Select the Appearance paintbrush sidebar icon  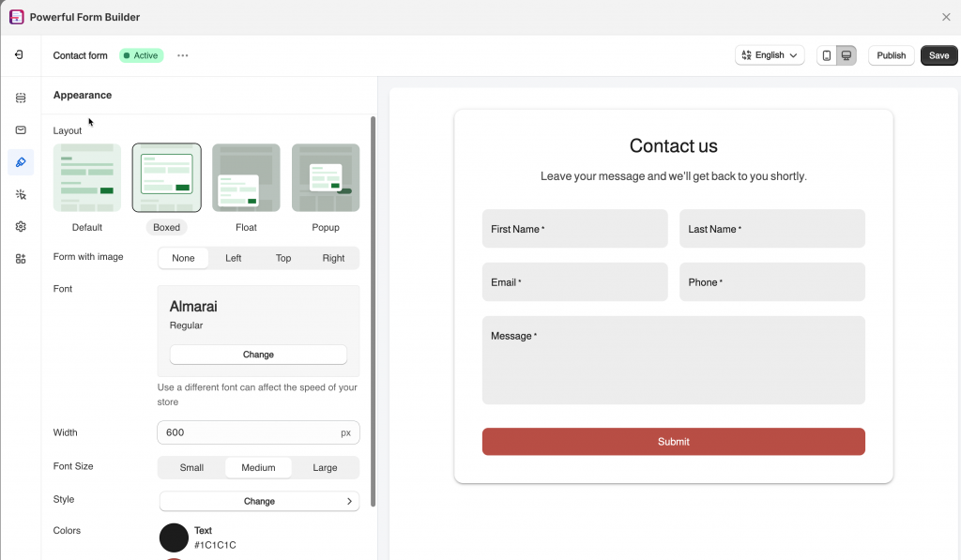coord(21,162)
